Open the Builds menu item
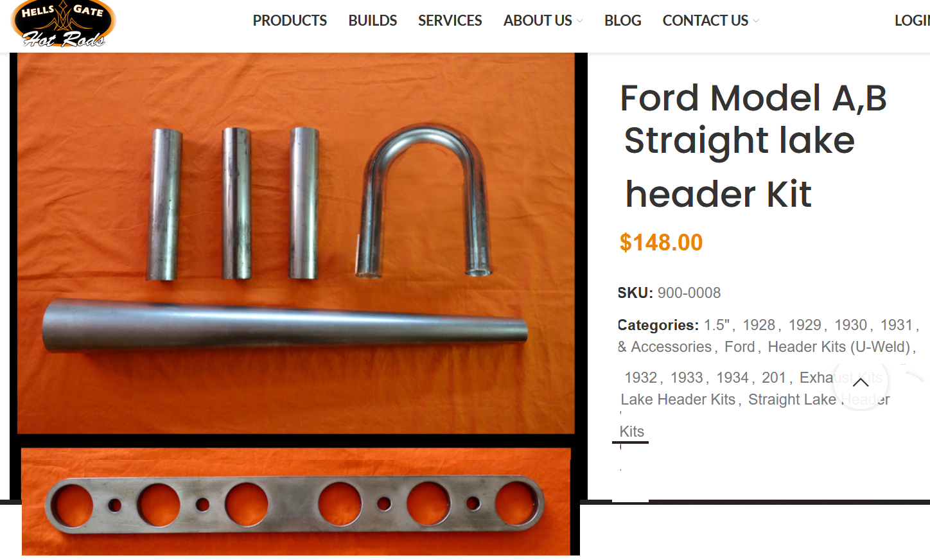930x560 pixels. [373, 21]
